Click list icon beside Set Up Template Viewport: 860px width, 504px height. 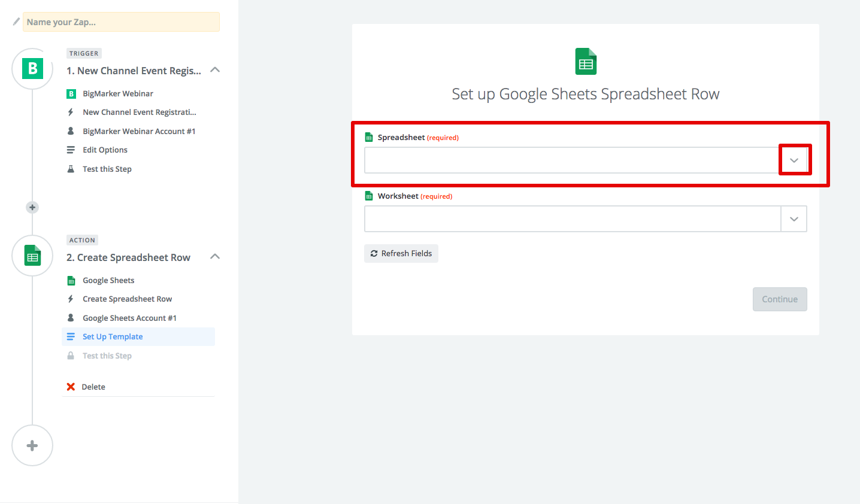coord(71,336)
